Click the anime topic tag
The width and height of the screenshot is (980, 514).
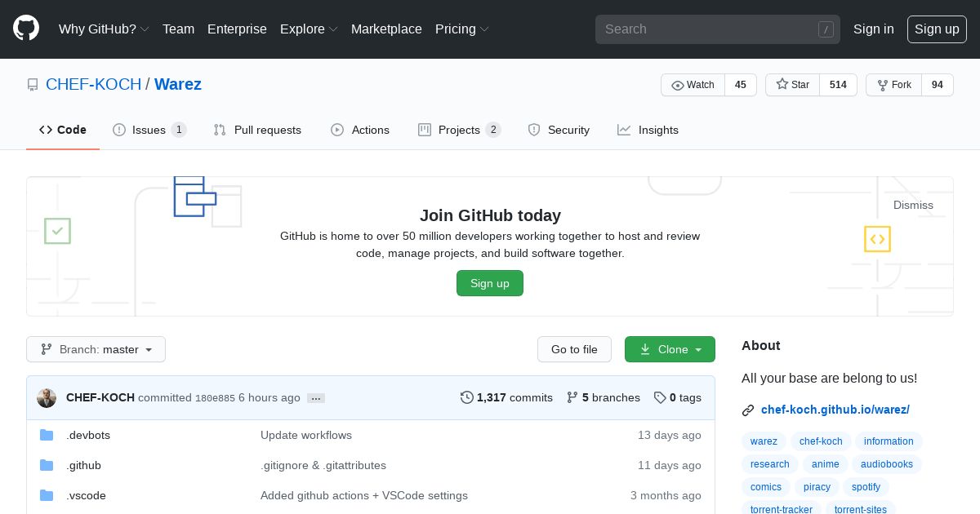(x=825, y=464)
